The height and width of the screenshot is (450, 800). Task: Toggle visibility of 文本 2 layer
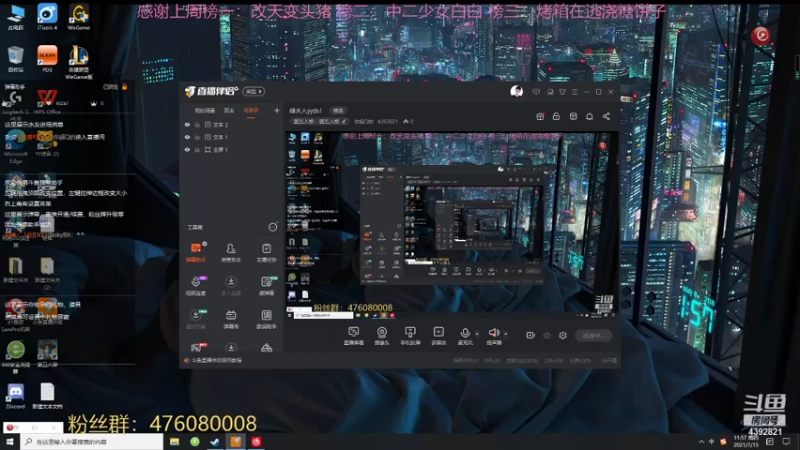click(187, 124)
